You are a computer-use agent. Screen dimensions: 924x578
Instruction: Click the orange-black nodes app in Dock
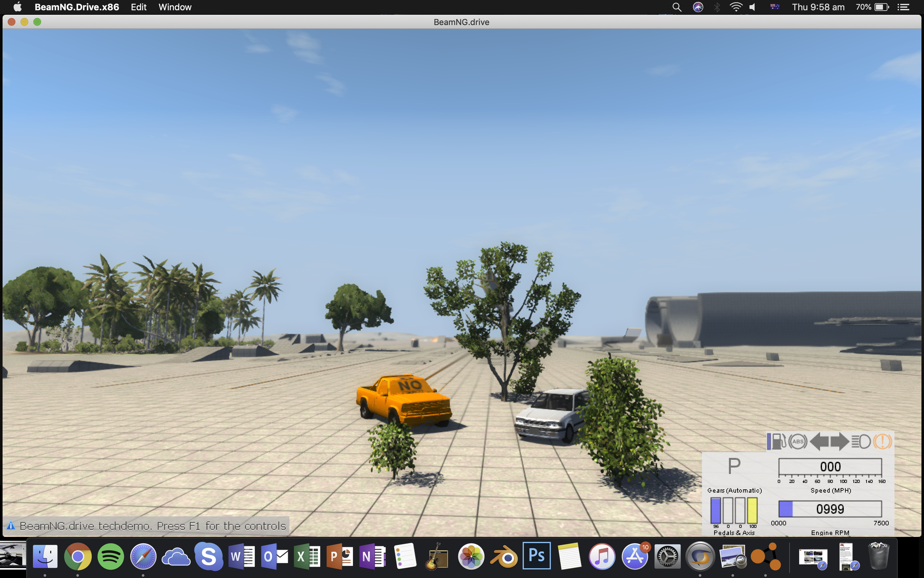point(766,556)
